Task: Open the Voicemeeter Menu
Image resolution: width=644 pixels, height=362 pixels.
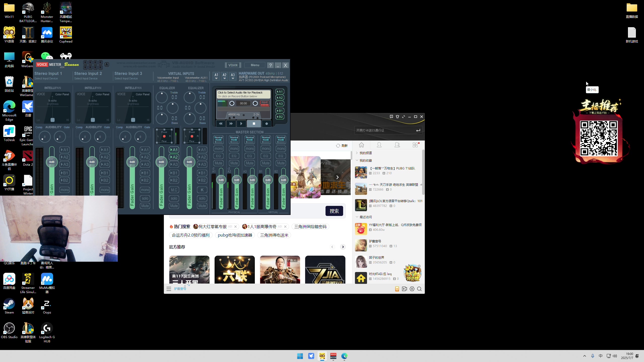Action: 255,65
